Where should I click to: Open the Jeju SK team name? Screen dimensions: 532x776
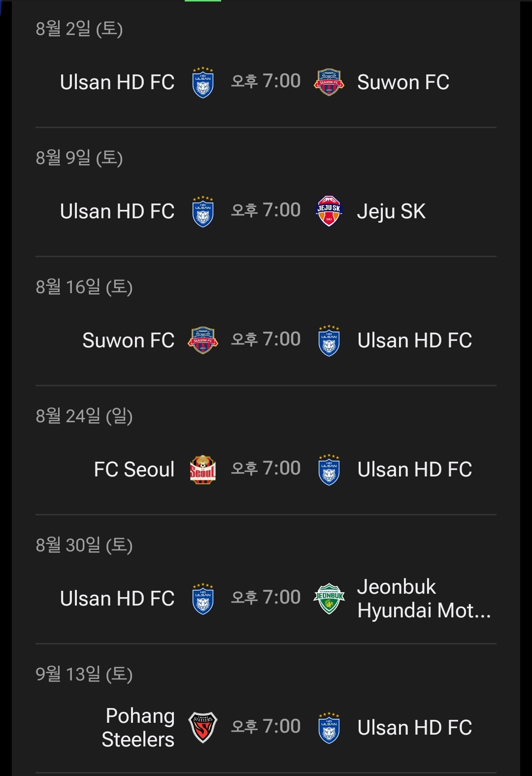coord(391,211)
